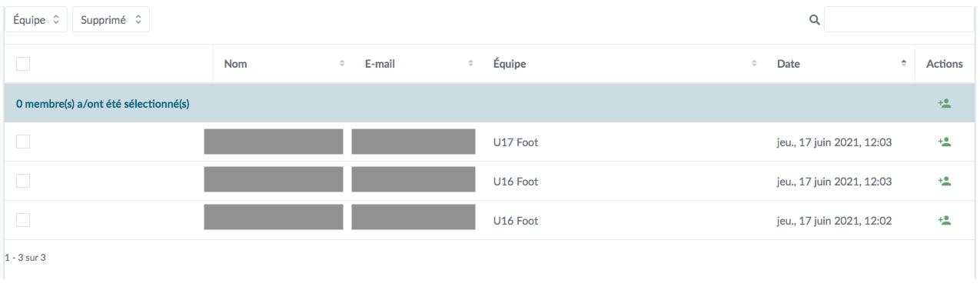
Task: Restore the U17 Foot member
Action: [x=945, y=142]
